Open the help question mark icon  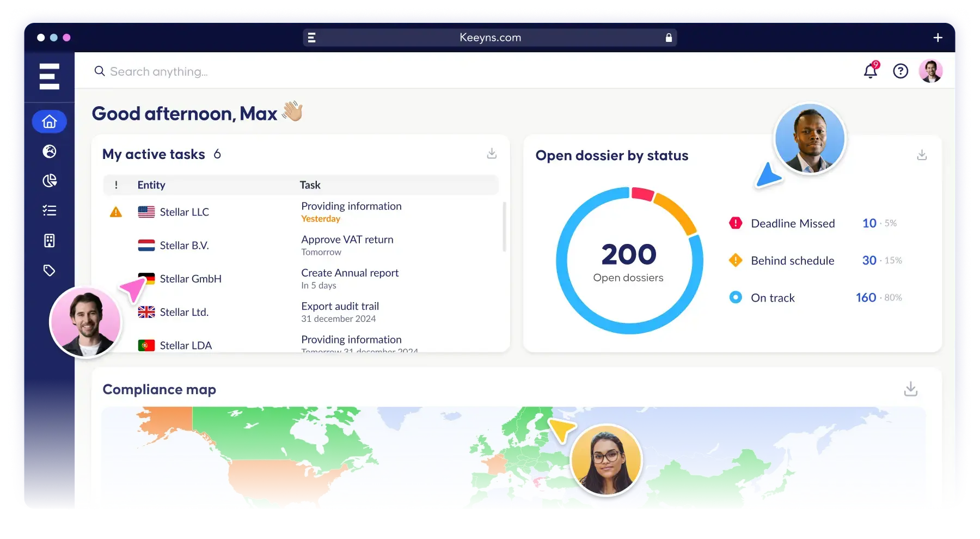click(901, 71)
